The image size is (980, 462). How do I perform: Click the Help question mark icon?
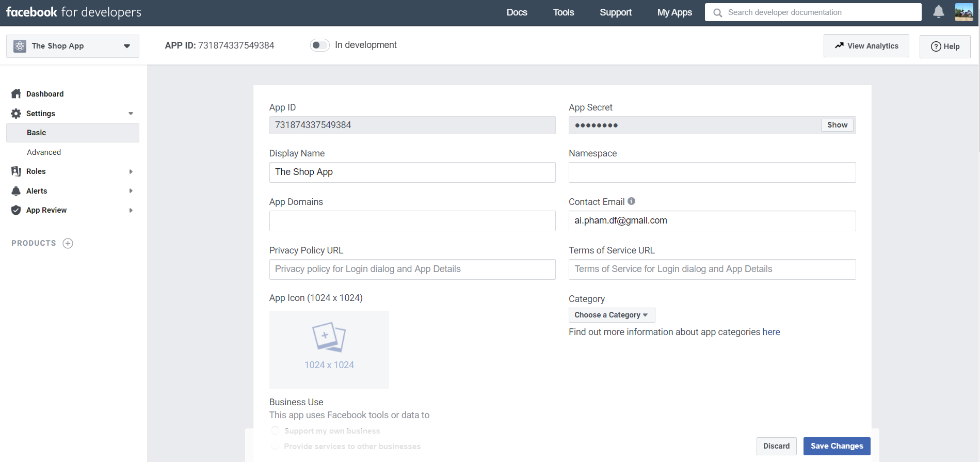point(936,46)
